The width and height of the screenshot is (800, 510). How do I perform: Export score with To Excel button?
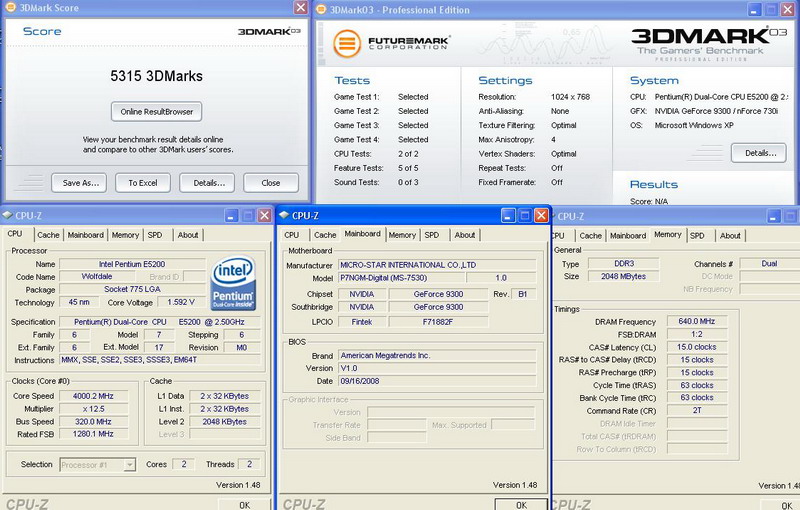pyautogui.click(x=143, y=183)
